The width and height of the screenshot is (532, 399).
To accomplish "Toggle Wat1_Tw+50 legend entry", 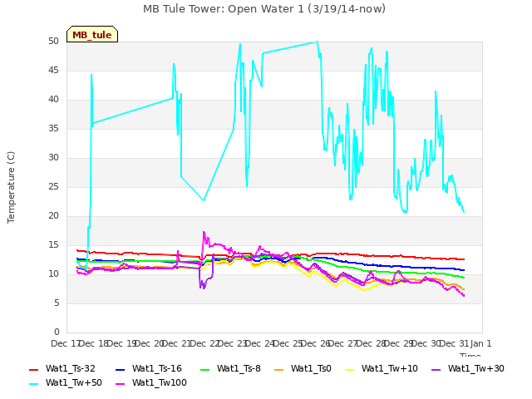I will coord(66,382).
